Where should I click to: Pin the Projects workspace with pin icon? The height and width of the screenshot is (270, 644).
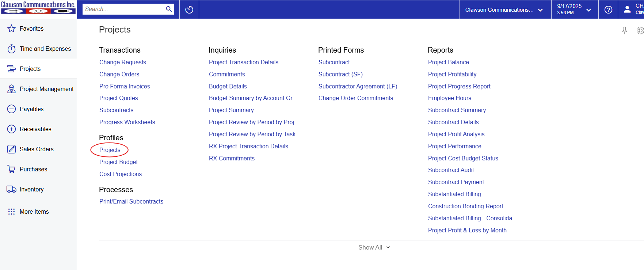[x=625, y=30]
